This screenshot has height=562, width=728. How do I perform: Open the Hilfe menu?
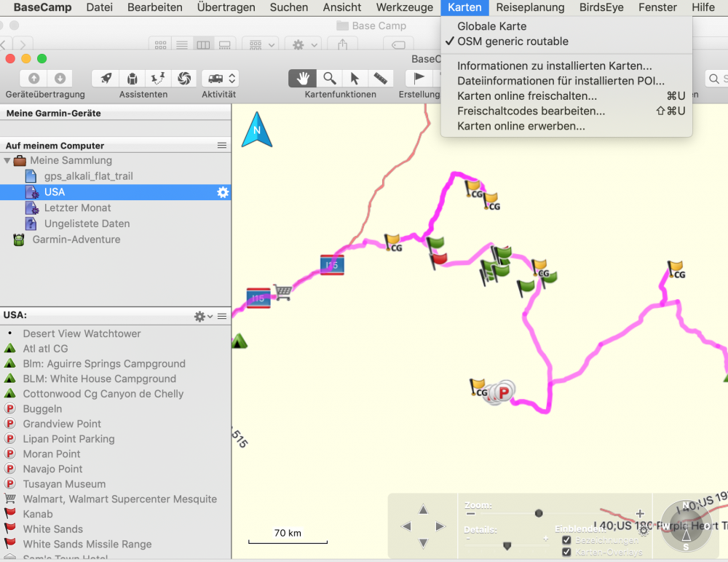(703, 7)
